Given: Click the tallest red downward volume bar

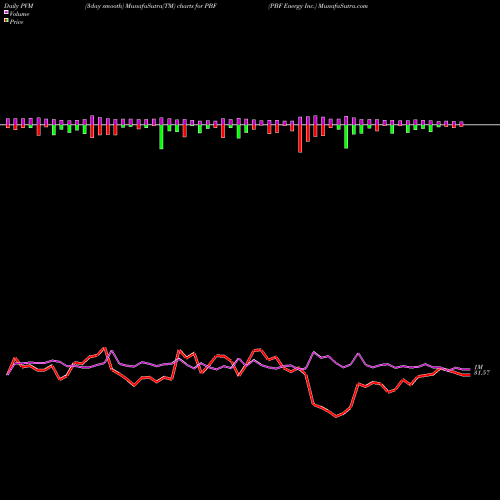Looking at the screenshot, I should point(300,139).
